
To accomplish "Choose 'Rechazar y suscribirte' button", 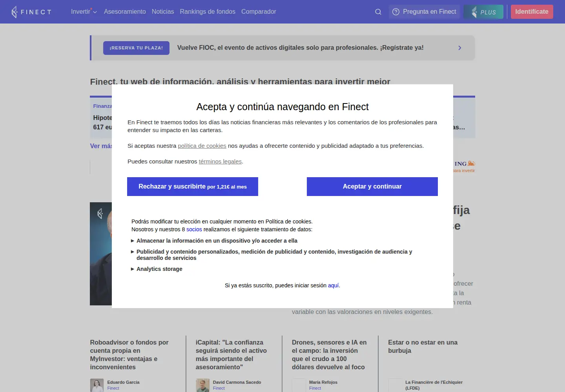I will (193, 187).
